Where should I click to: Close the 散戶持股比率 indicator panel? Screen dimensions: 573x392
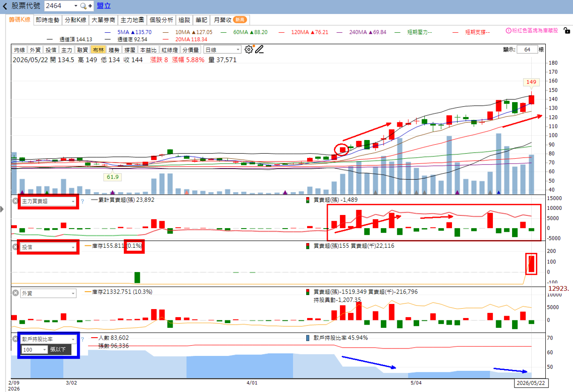15,339
